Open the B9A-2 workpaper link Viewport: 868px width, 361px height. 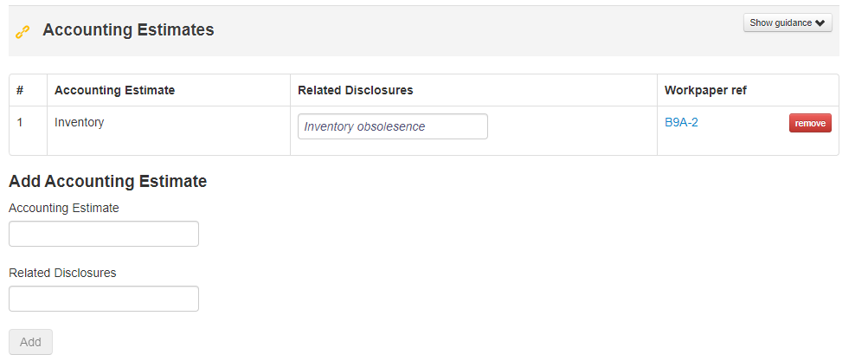681,123
